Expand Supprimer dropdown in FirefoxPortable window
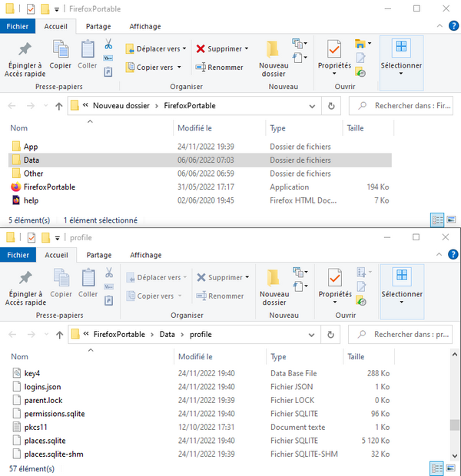 coord(247,48)
